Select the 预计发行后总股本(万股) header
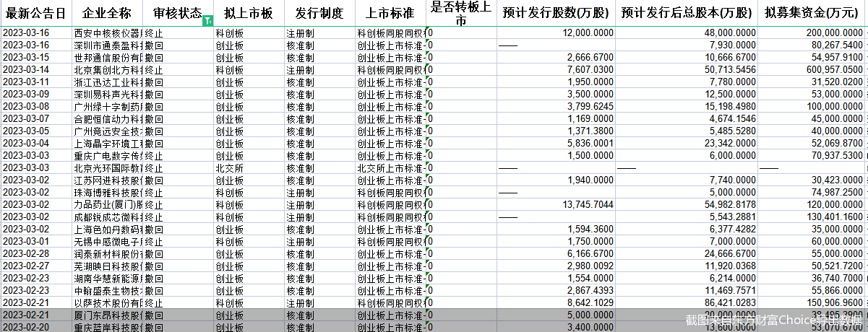868x332 pixels. click(x=686, y=14)
